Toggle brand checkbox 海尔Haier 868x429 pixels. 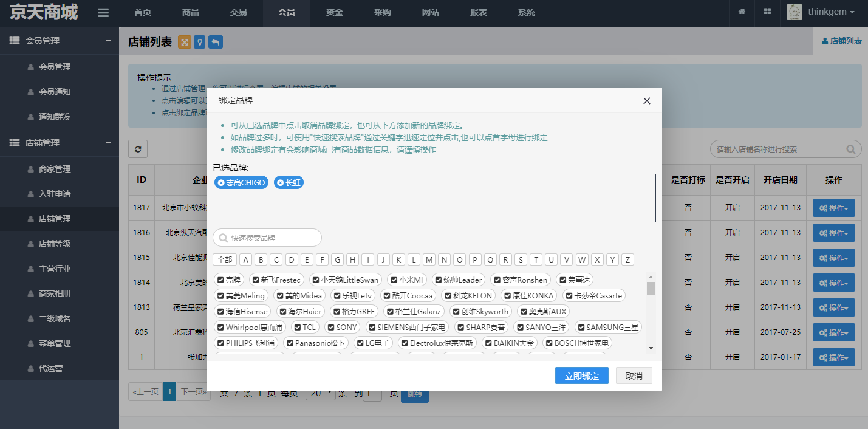click(x=283, y=312)
